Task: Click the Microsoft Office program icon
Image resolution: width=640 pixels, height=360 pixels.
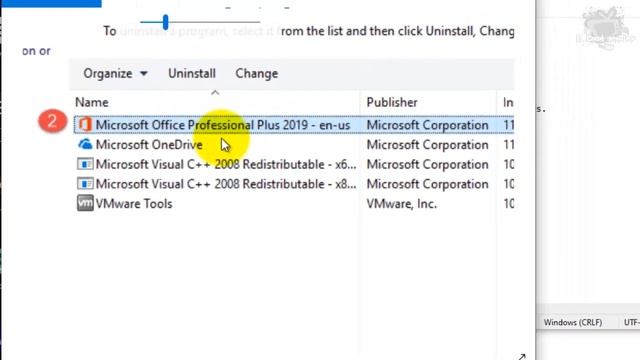Action: click(x=85, y=124)
